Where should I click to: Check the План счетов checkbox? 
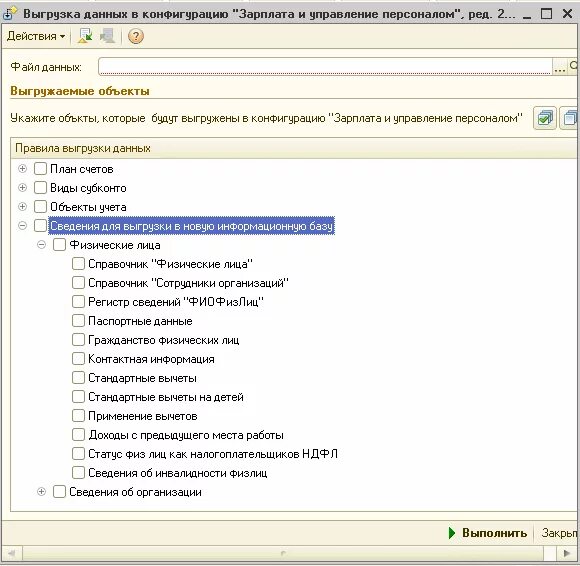(x=40, y=169)
